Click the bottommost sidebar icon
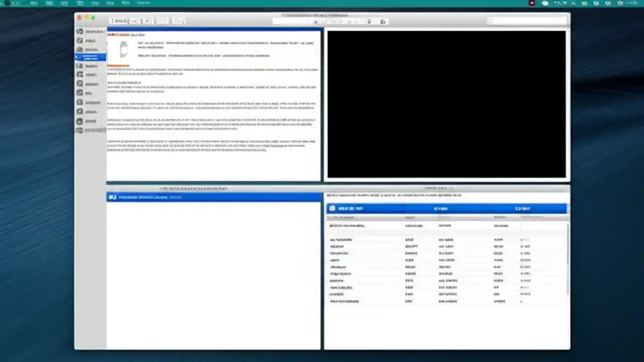This screenshot has height=362, width=644. pos(79,130)
